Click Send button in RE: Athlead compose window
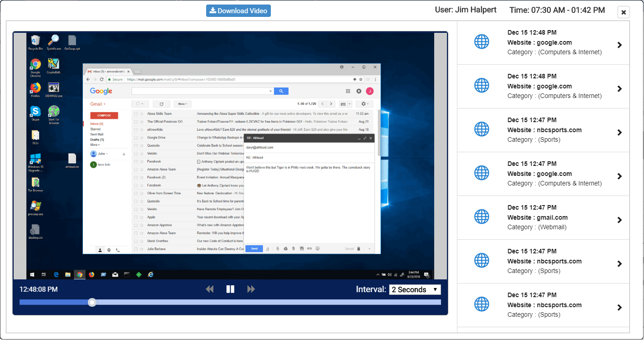644x340 pixels. pos(254,248)
